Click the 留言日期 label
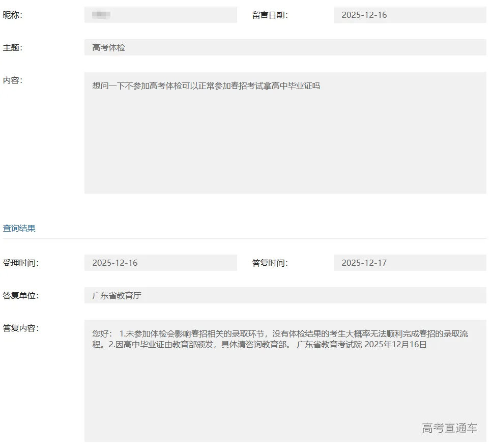Screen dimensions: 492x448 (270, 15)
